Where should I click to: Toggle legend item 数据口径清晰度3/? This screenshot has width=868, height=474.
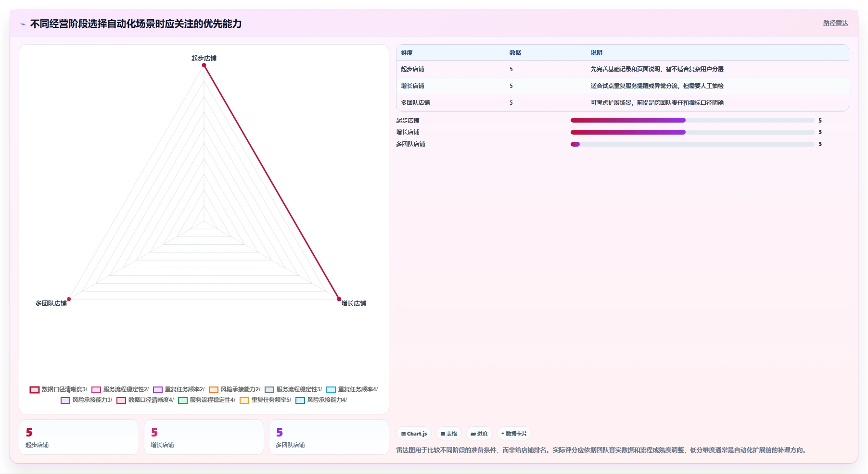59,389
